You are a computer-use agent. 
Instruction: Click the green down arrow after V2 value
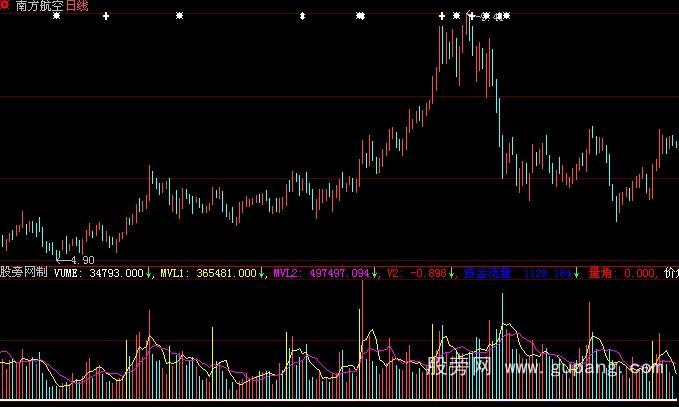point(451,273)
